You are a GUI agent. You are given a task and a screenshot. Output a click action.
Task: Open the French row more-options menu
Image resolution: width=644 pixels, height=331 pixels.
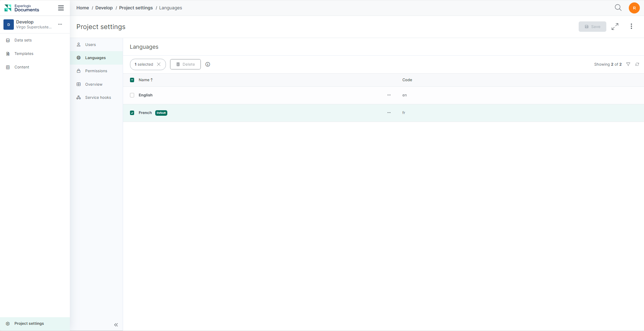389,113
